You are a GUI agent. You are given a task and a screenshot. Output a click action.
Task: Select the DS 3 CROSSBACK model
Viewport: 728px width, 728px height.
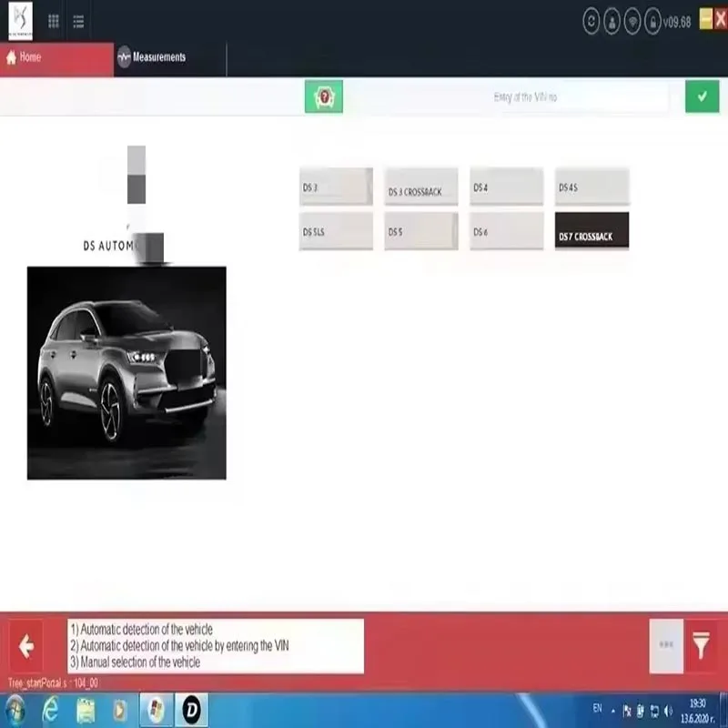point(419,189)
